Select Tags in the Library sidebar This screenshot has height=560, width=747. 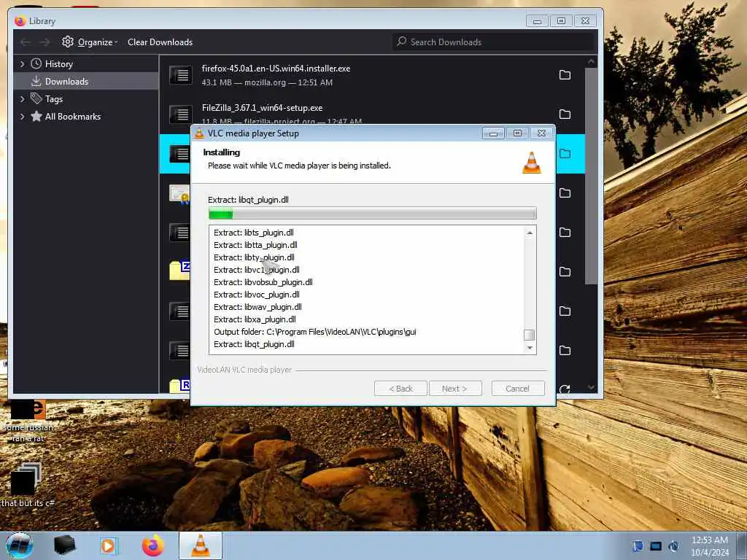tap(53, 99)
